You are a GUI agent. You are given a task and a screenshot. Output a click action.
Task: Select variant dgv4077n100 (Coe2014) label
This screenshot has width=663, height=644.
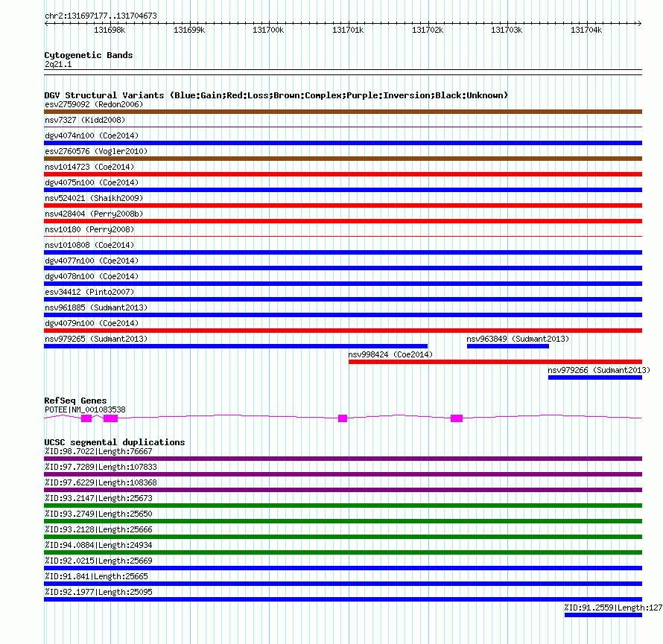[92, 261]
